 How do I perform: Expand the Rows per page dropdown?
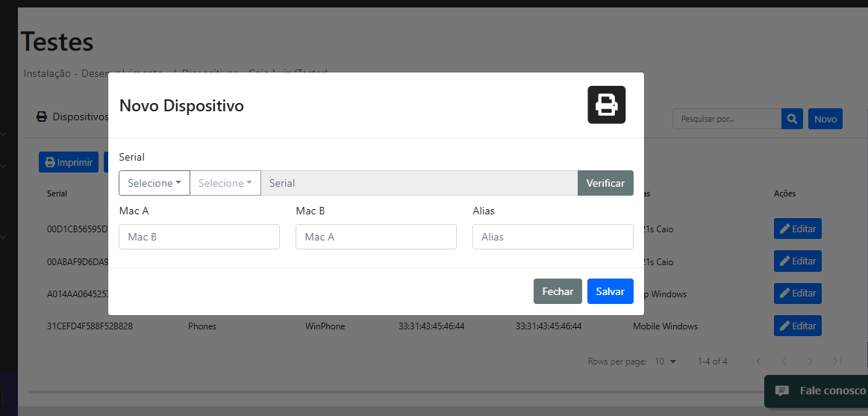(x=665, y=361)
